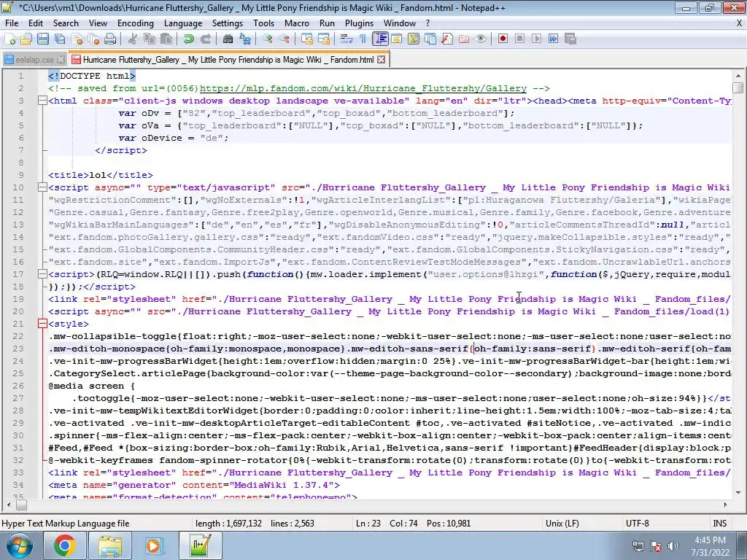
Task: Close all documents via toolbar icon
Action: tap(94, 39)
